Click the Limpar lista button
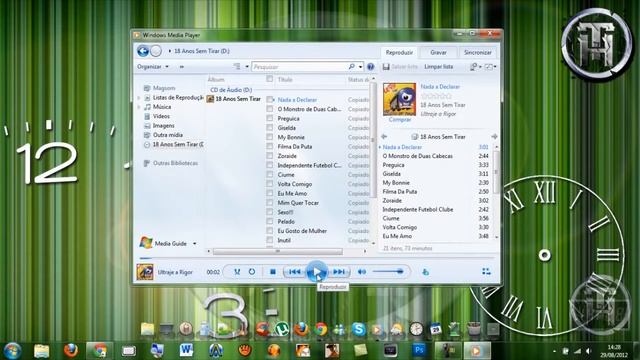Screen dimensions: 640x360 tap(438, 67)
